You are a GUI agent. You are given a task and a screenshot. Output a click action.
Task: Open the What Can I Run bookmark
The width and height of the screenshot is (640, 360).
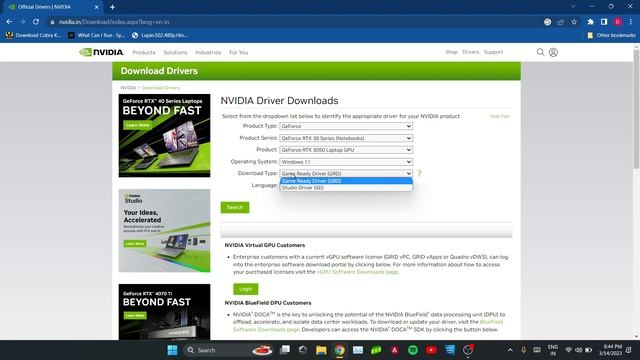[96, 36]
